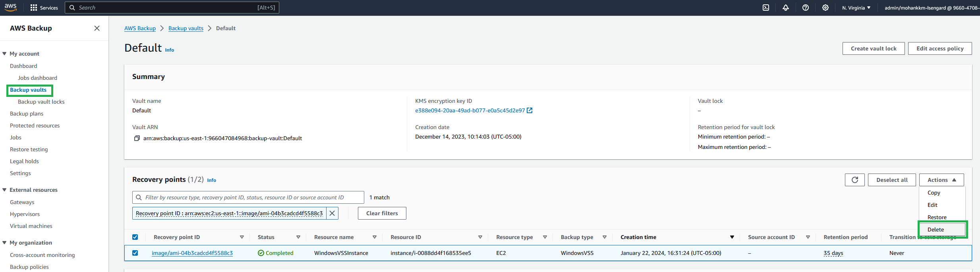Open KMS key external link icon
980x272 pixels.
click(x=530, y=110)
